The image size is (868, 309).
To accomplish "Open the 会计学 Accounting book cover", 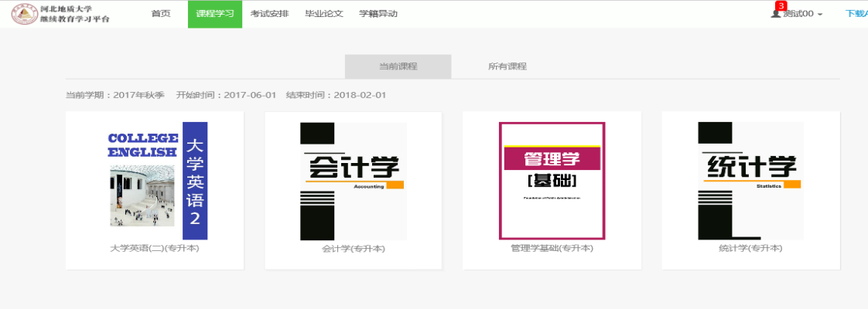I will click(353, 181).
